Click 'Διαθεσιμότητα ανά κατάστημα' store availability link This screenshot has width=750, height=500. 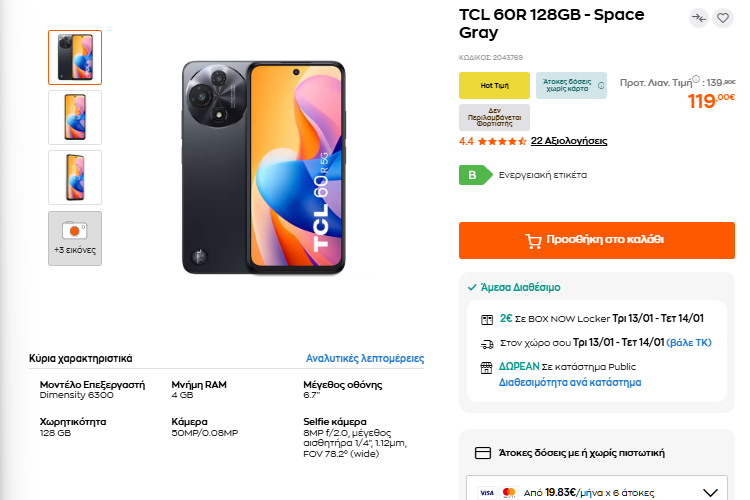(x=570, y=382)
